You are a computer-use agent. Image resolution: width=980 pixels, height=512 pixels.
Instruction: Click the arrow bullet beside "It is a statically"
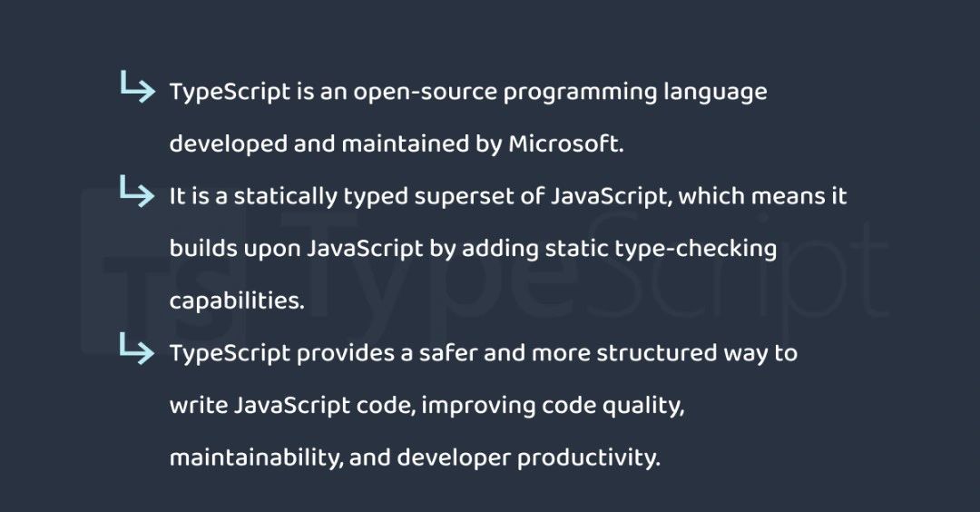coord(137,193)
